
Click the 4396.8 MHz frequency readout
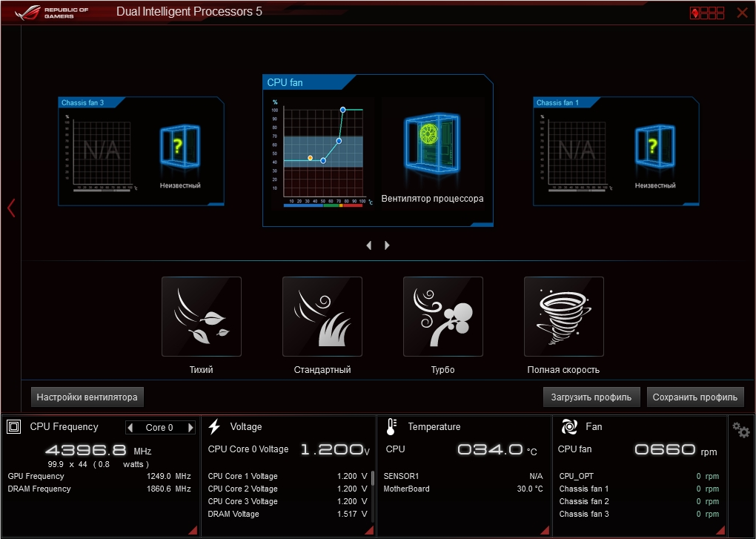pos(99,450)
